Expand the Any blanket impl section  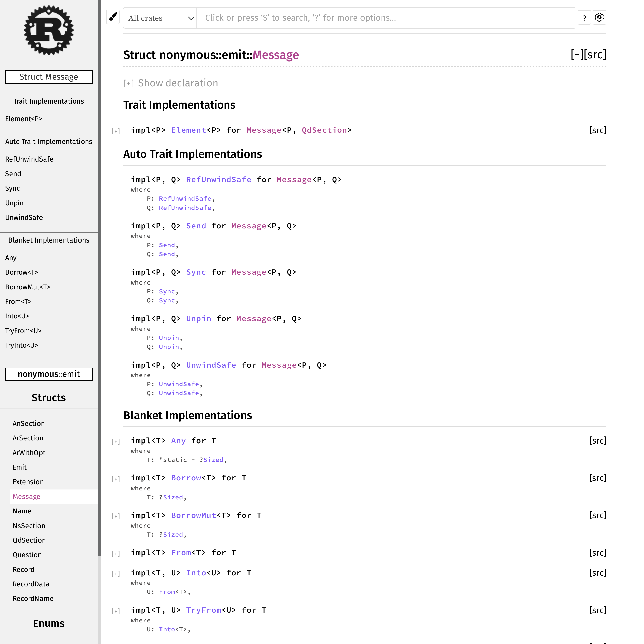[x=116, y=442]
